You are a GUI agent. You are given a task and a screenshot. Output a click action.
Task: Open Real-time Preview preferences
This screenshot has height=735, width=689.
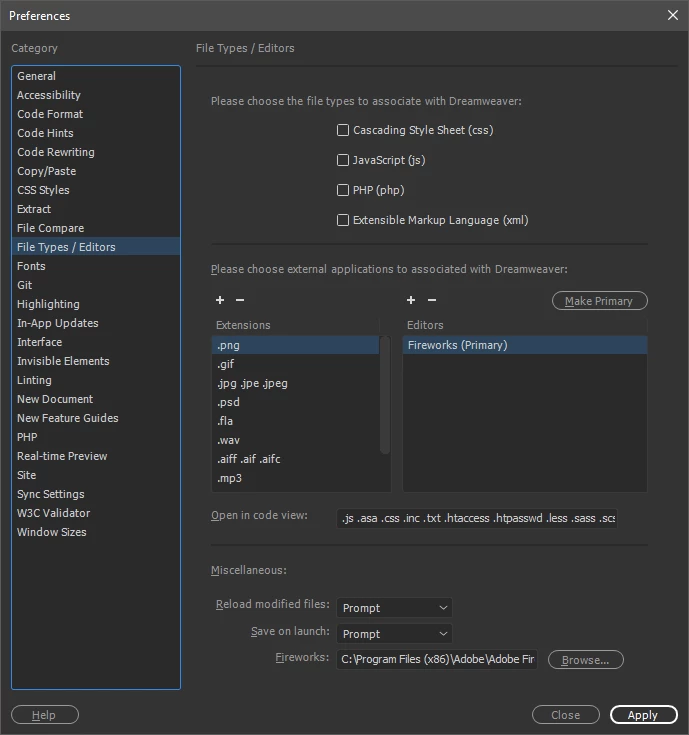(96, 456)
